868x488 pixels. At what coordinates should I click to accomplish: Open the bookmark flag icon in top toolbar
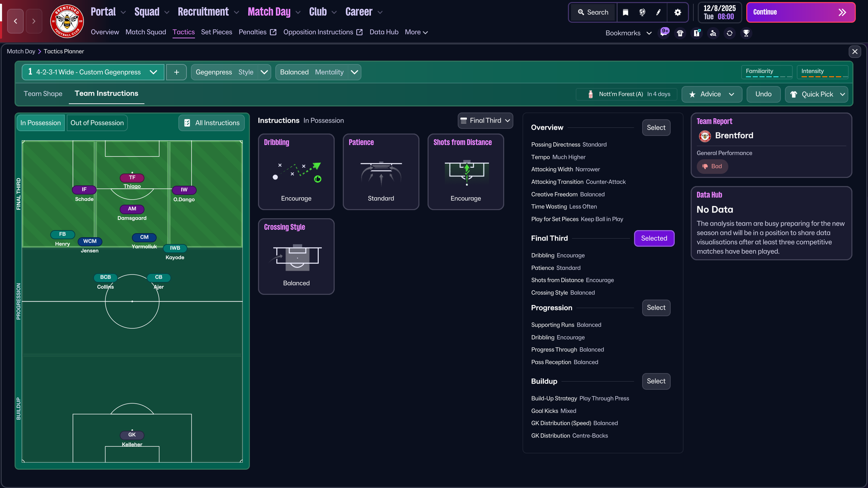coord(626,12)
